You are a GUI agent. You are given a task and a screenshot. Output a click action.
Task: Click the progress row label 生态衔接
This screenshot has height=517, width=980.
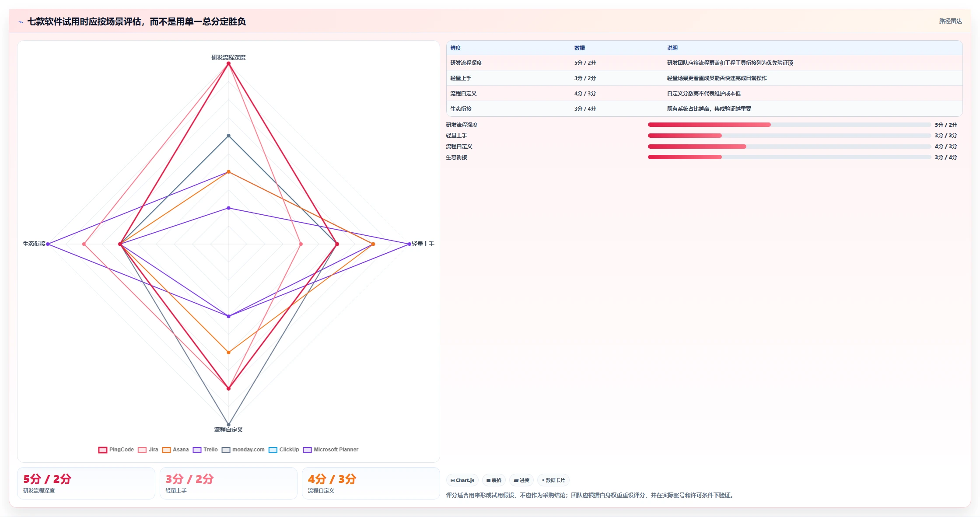456,157
